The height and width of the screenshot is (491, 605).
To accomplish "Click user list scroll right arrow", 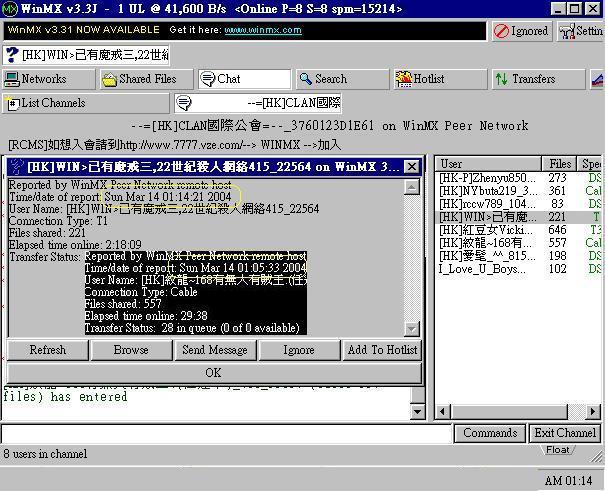I will (x=593, y=412).
